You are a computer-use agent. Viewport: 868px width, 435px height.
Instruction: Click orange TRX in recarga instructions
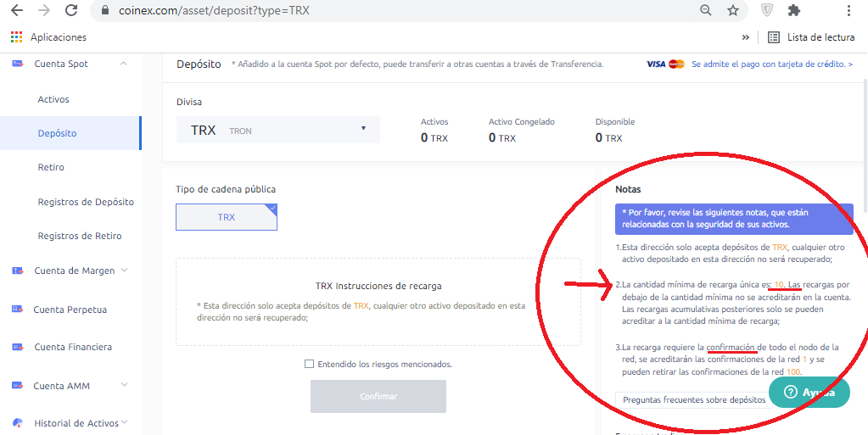click(x=361, y=305)
